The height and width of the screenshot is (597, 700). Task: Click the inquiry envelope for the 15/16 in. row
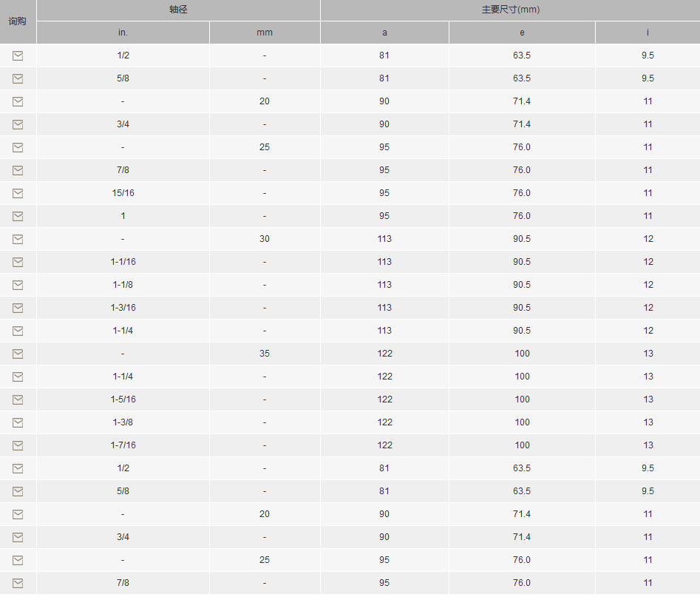(x=18, y=193)
